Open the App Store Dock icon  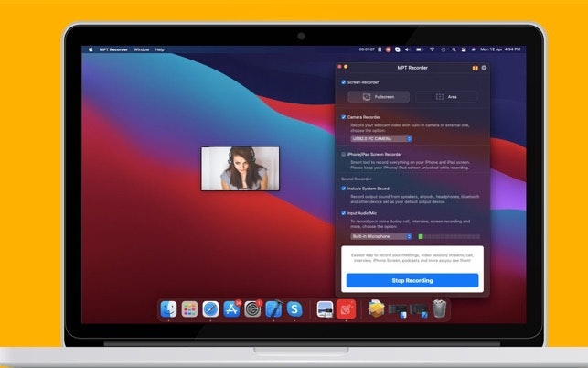[231, 309]
